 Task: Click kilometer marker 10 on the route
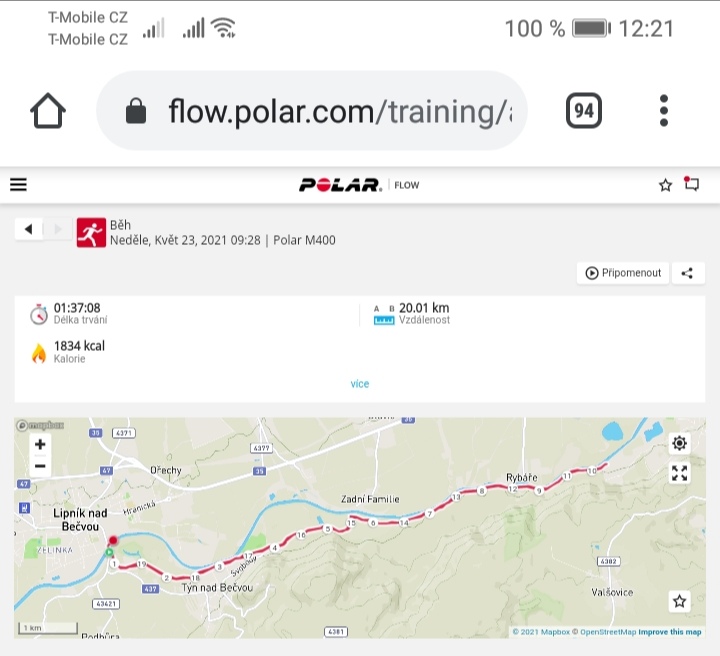(592, 471)
